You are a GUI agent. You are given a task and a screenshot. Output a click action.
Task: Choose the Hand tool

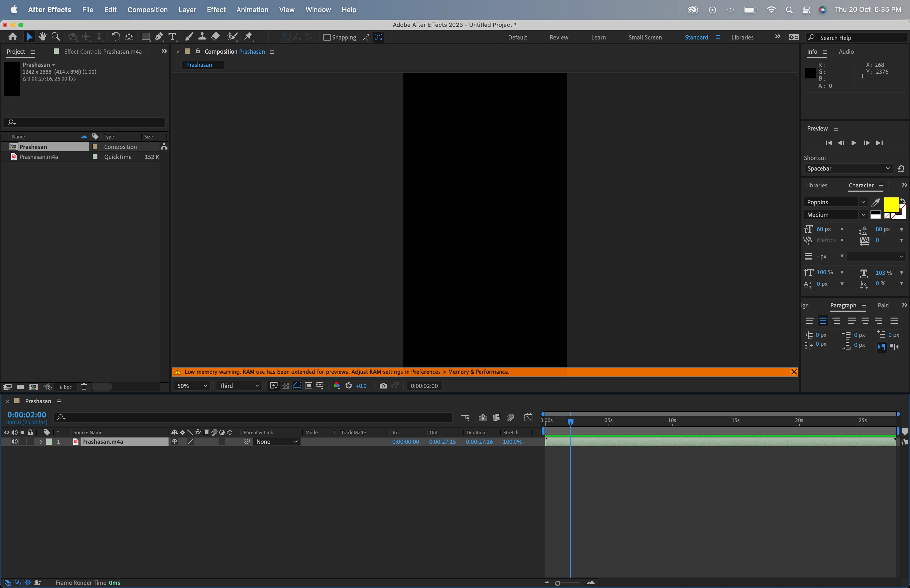[42, 37]
